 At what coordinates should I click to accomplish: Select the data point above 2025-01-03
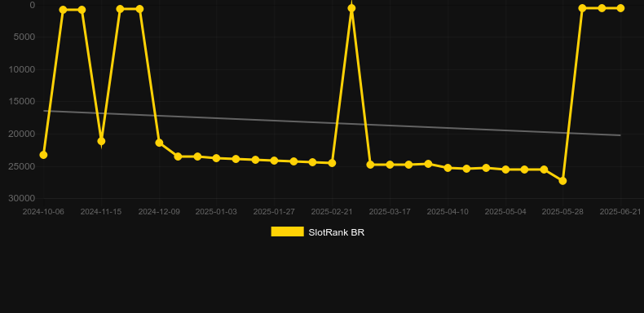(217, 158)
